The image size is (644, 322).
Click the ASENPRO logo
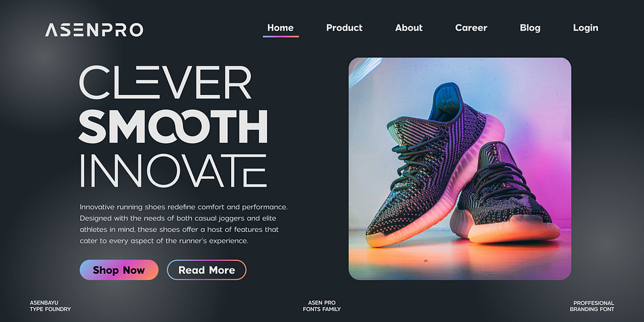(94, 30)
